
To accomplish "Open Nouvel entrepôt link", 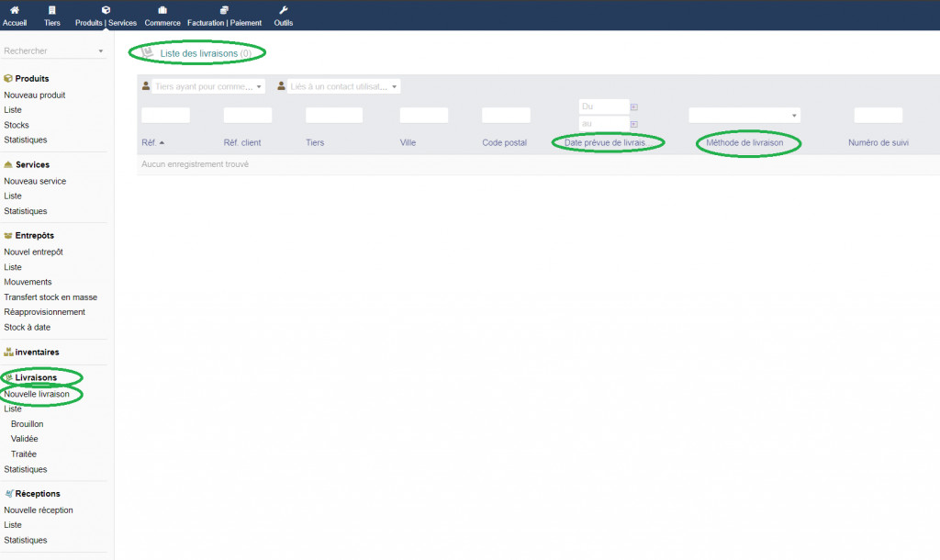I will click(34, 252).
